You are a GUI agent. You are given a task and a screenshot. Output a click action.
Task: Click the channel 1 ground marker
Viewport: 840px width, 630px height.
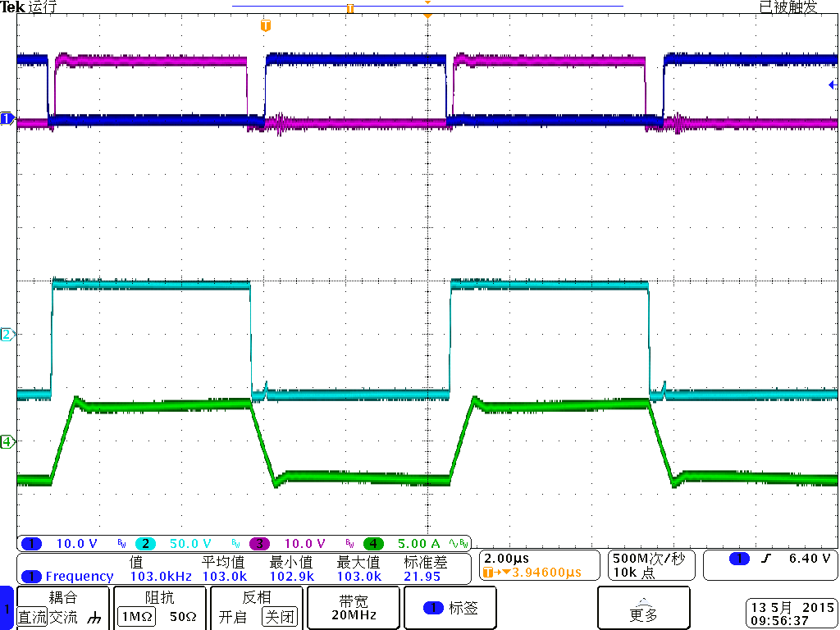click(x=7, y=118)
